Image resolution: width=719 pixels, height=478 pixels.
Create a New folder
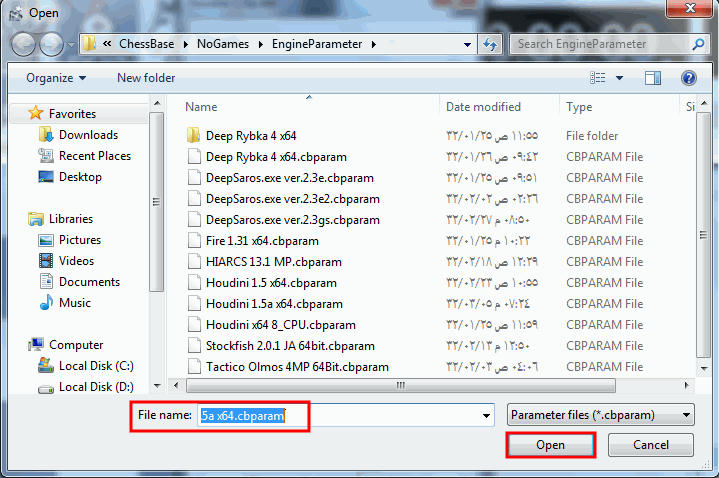(x=146, y=78)
